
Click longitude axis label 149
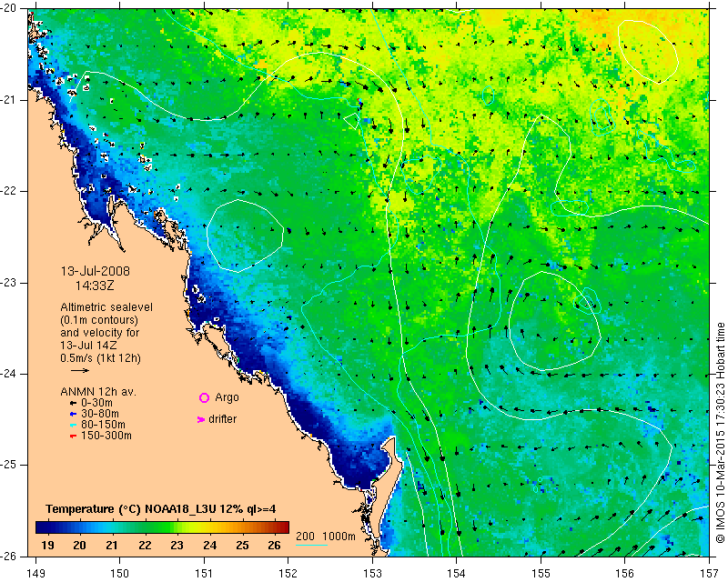tap(36, 574)
